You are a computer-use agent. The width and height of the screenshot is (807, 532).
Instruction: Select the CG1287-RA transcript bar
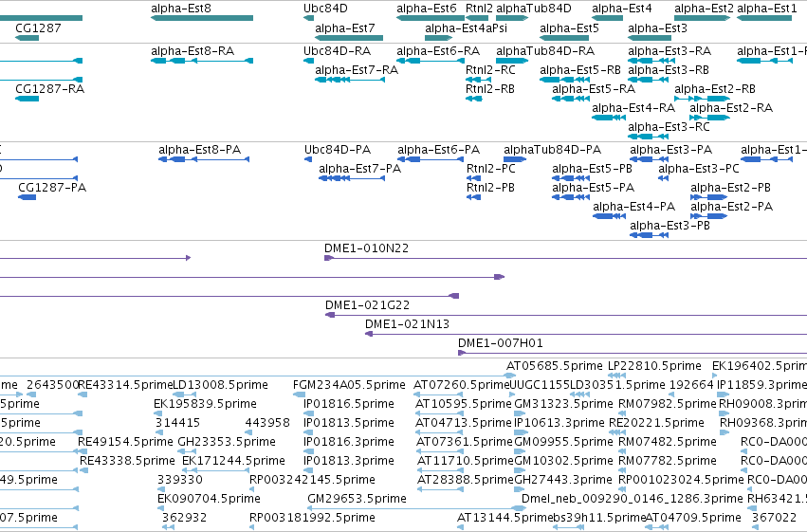click(x=28, y=99)
